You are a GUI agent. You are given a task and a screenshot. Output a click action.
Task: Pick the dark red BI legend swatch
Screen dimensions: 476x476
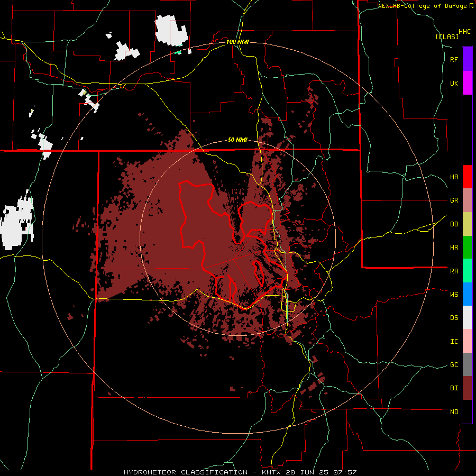tap(467, 388)
